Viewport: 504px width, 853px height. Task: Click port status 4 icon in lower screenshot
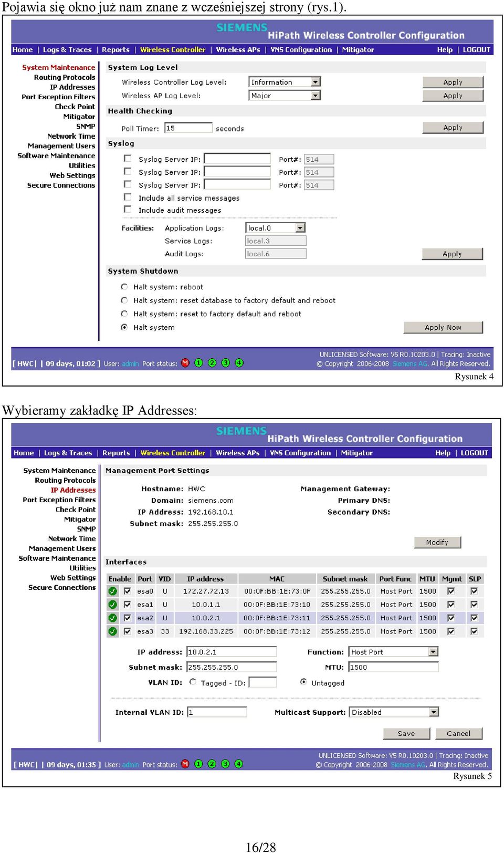pyautogui.click(x=238, y=764)
